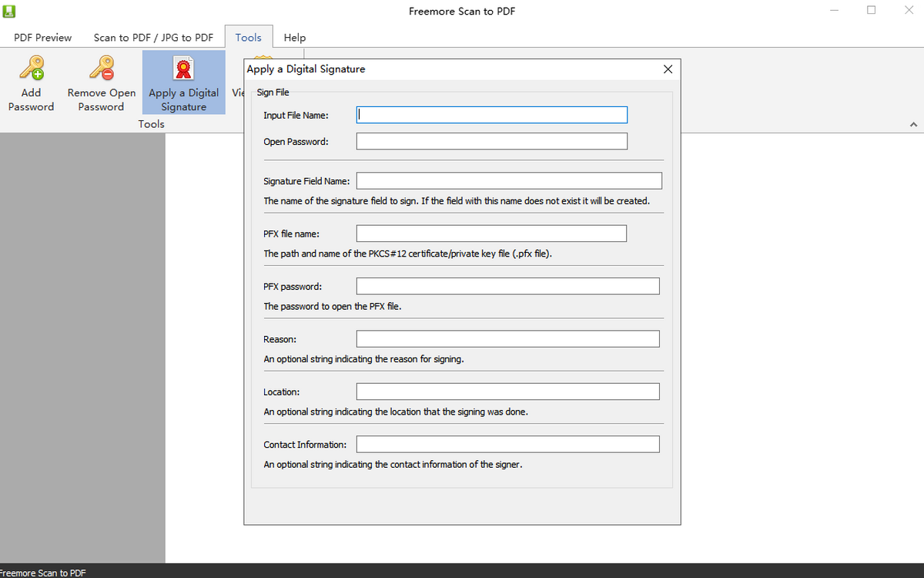Click the 'Freemore Scan to PDF' status bar text

[x=43, y=573]
